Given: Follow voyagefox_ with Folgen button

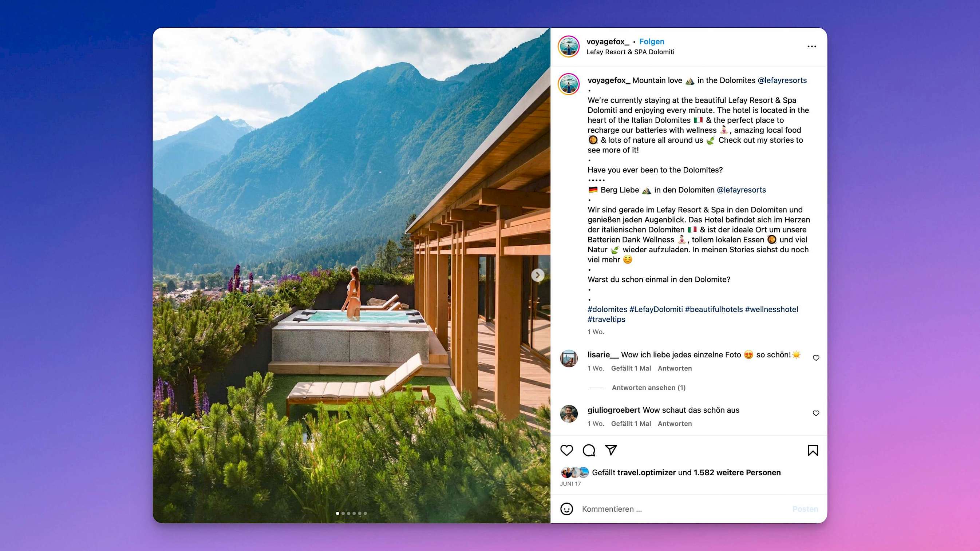Looking at the screenshot, I should pyautogui.click(x=652, y=41).
